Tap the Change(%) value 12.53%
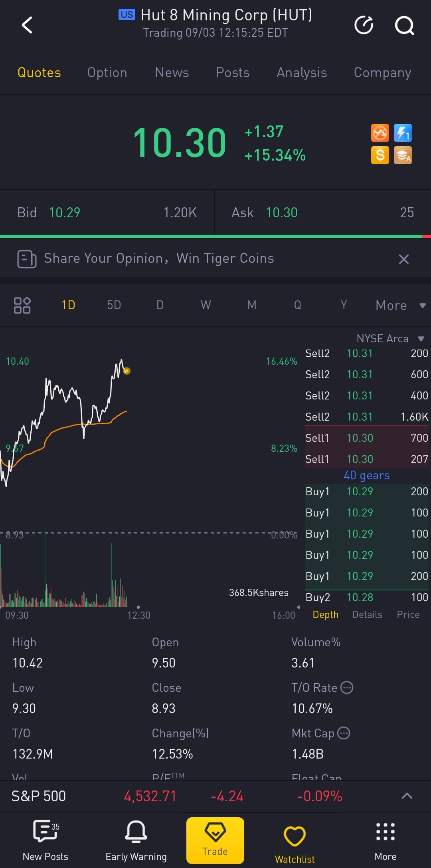This screenshot has width=431, height=868. 172,754
